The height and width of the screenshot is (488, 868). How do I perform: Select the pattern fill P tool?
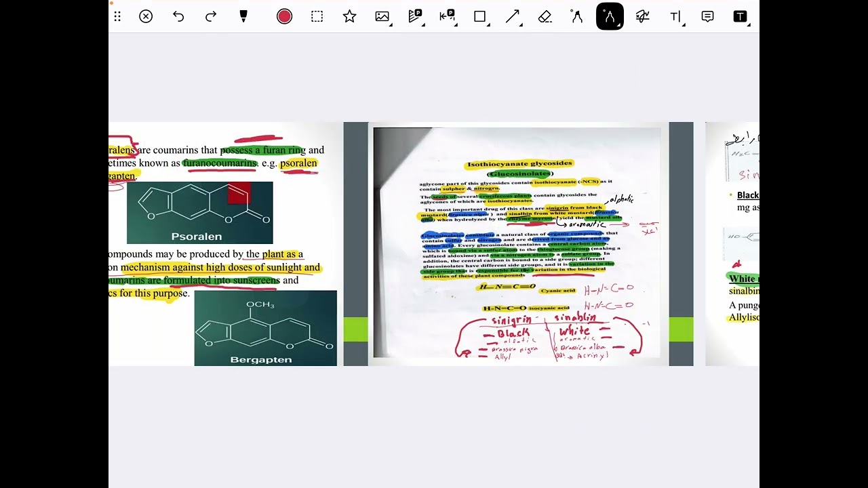tap(415, 16)
